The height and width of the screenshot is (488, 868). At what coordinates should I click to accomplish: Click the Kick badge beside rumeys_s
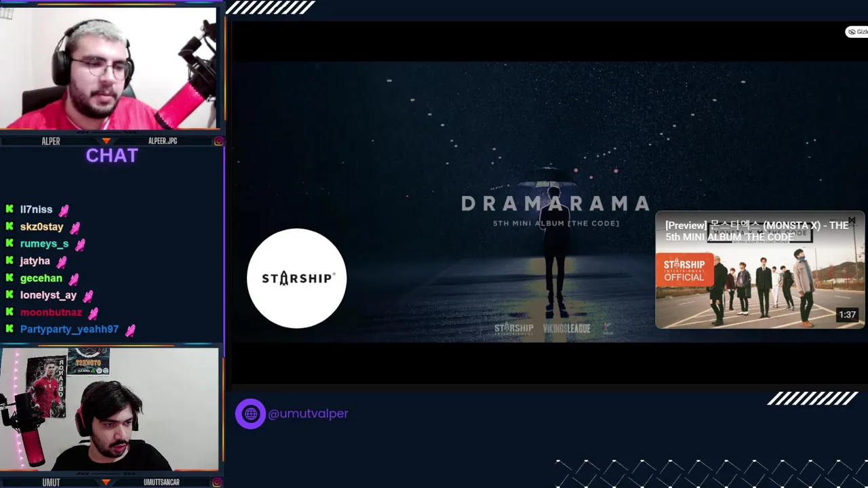[x=9, y=243]
